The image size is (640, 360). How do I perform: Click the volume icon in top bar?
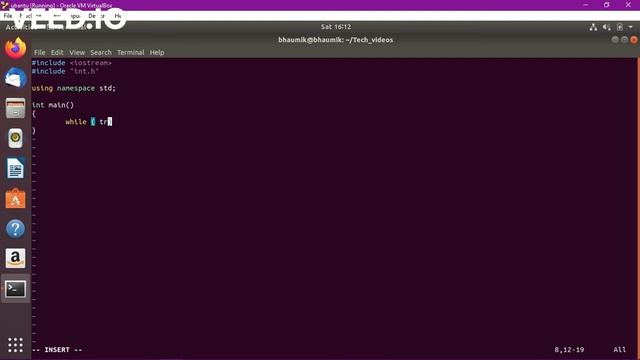(607, 27)
